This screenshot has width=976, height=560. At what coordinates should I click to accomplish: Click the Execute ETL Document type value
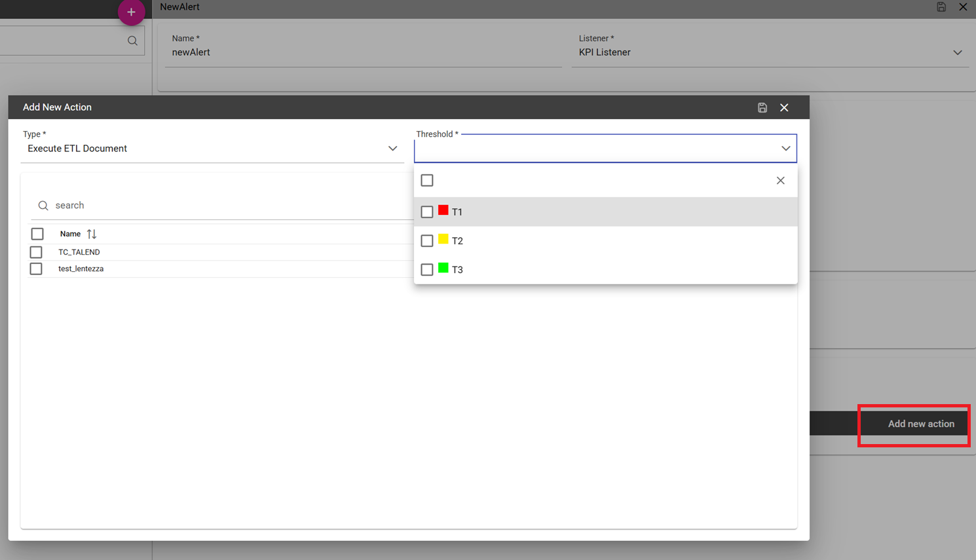(77, 149)
